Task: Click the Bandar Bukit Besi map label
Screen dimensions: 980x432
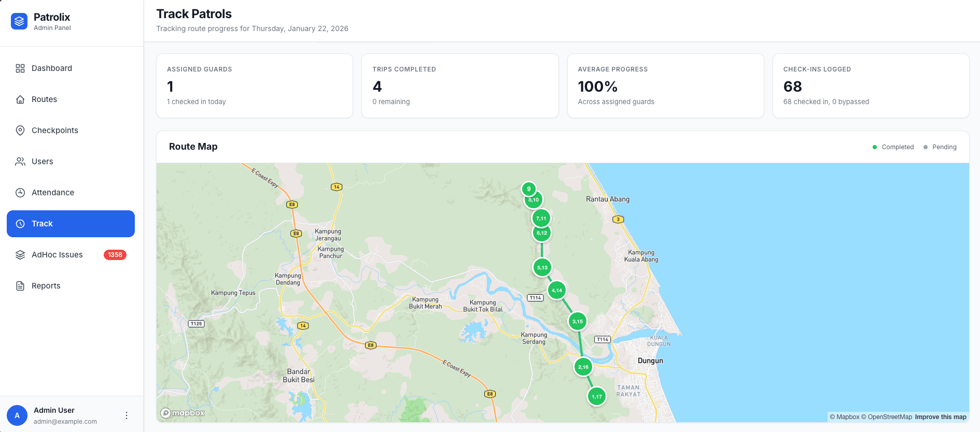Action: (x=299, y=376)
